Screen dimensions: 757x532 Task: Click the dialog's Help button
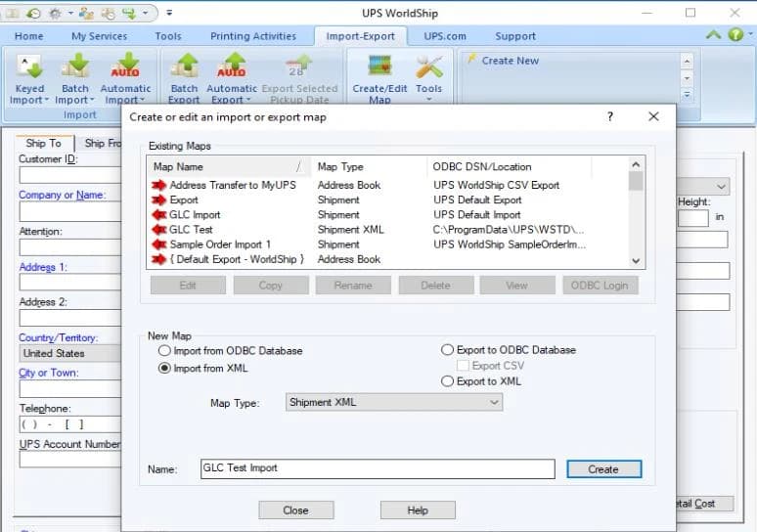point(418,510)
